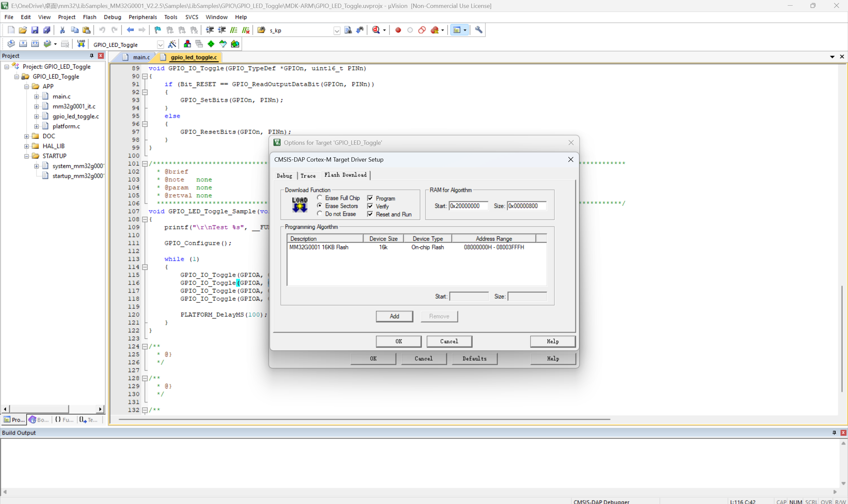Click the Add button for programming algorithm
Viewport: 848px width, 504px height.
(394, 316)
